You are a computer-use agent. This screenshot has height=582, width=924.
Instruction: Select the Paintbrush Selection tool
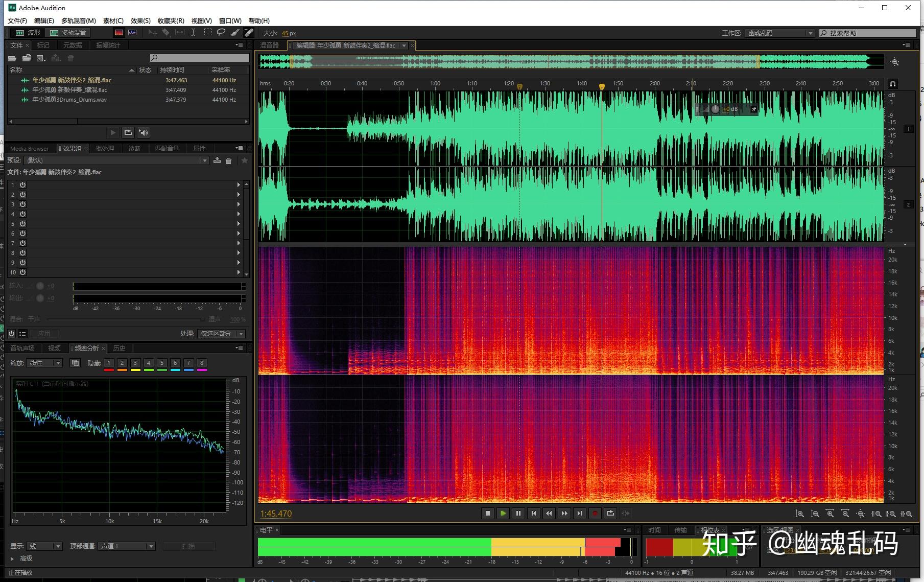pyautogui.click(x=235, y=33)
